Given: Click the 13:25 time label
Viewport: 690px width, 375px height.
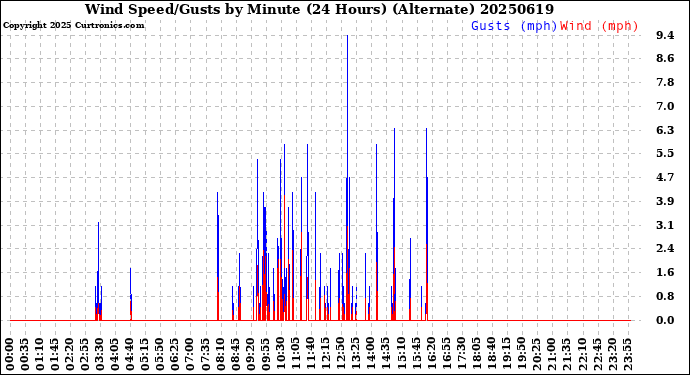Looking at the screenshot, I should click(x=356, y=355).
